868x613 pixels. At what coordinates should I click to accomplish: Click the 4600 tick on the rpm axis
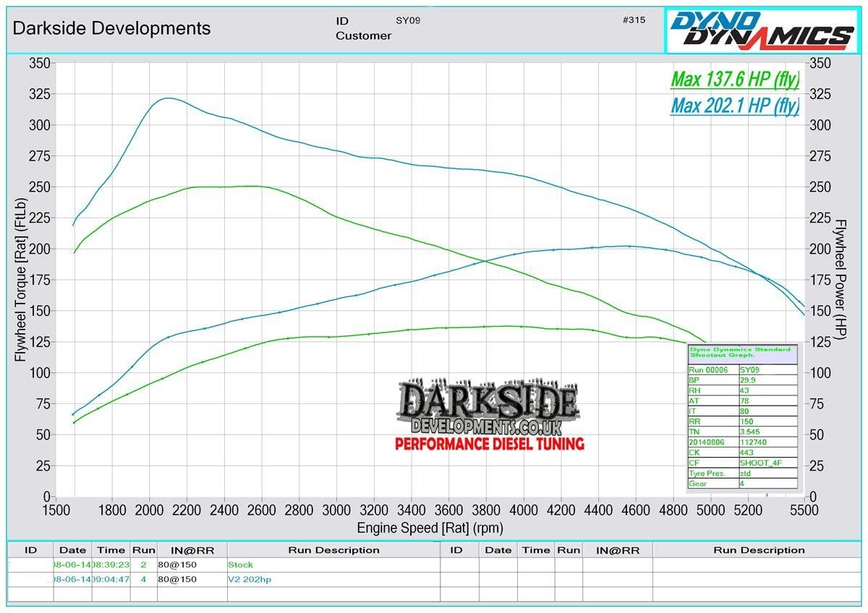[636, 510]
